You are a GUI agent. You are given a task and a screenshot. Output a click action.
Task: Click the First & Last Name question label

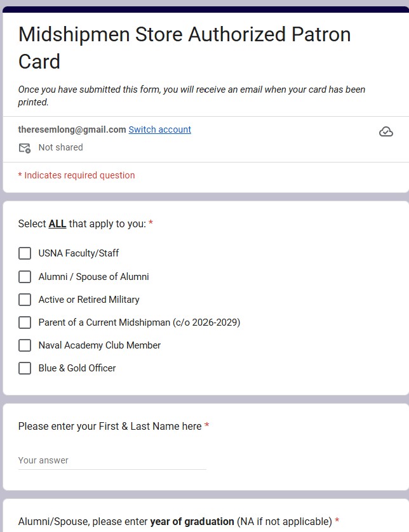click(110, 426)
